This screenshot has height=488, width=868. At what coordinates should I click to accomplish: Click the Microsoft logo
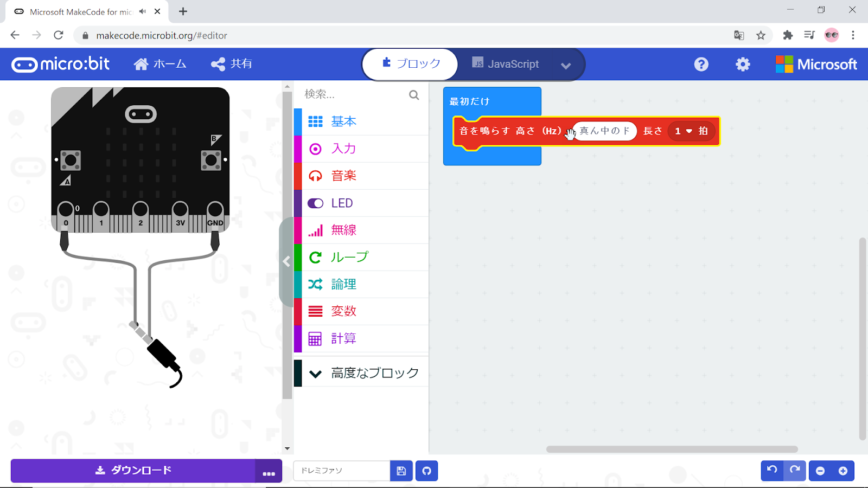816,65
